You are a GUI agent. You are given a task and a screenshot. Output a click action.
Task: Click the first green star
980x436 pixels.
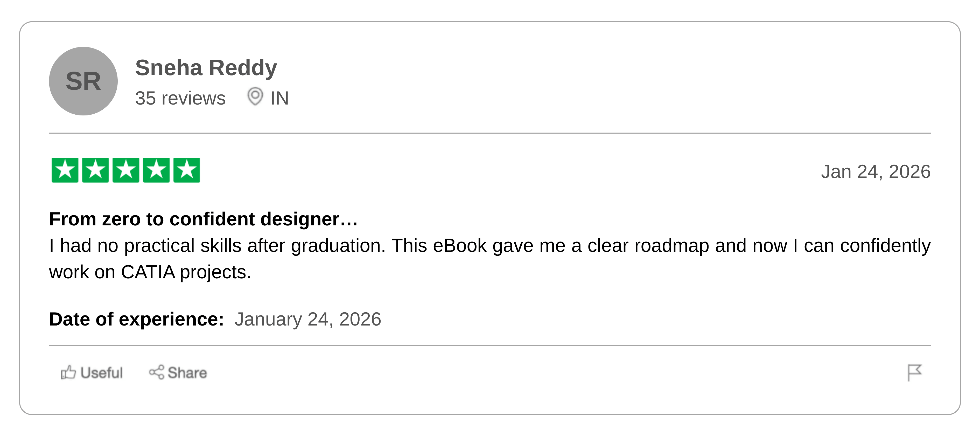coord(65,170)
